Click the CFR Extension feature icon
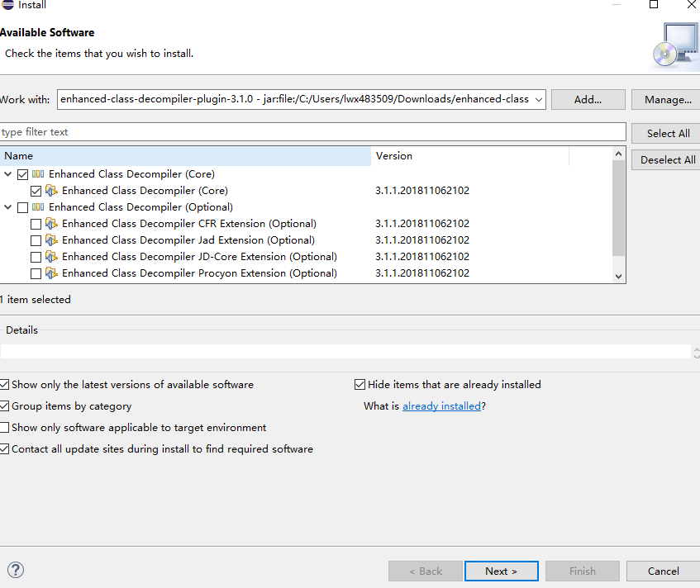Image resolution: width=700 pixels, height=588 pixels. (51, 224)
